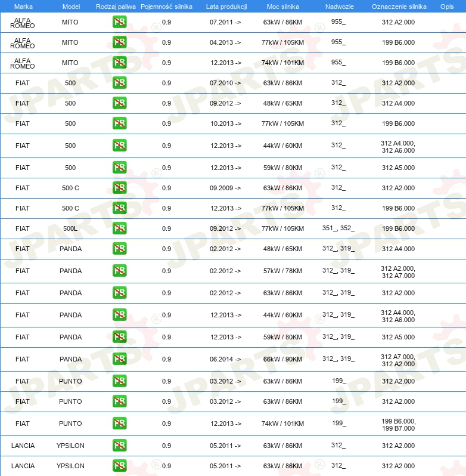The image size is (466, 476).
Task: Select '500 C' model in 09.2009 row
Action: (x=70, y=188)
